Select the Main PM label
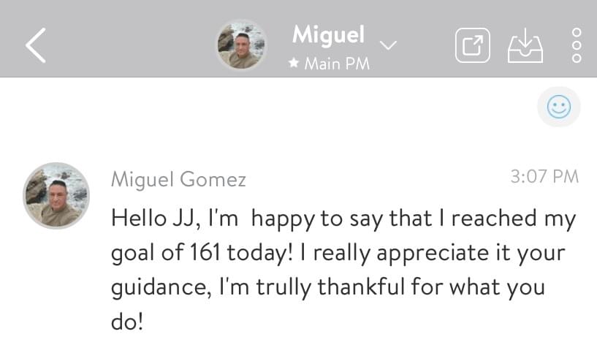 coord(337,64)
